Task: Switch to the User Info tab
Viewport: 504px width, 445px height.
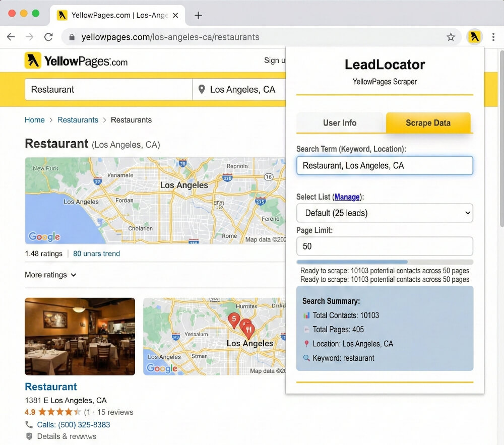Action: [x=340, y=122]
